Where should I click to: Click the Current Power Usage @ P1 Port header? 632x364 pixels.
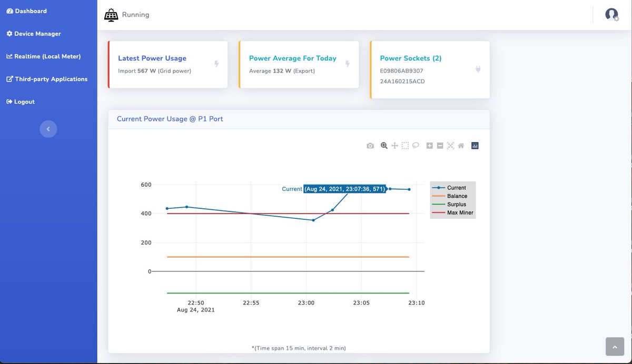coord(170,119)
